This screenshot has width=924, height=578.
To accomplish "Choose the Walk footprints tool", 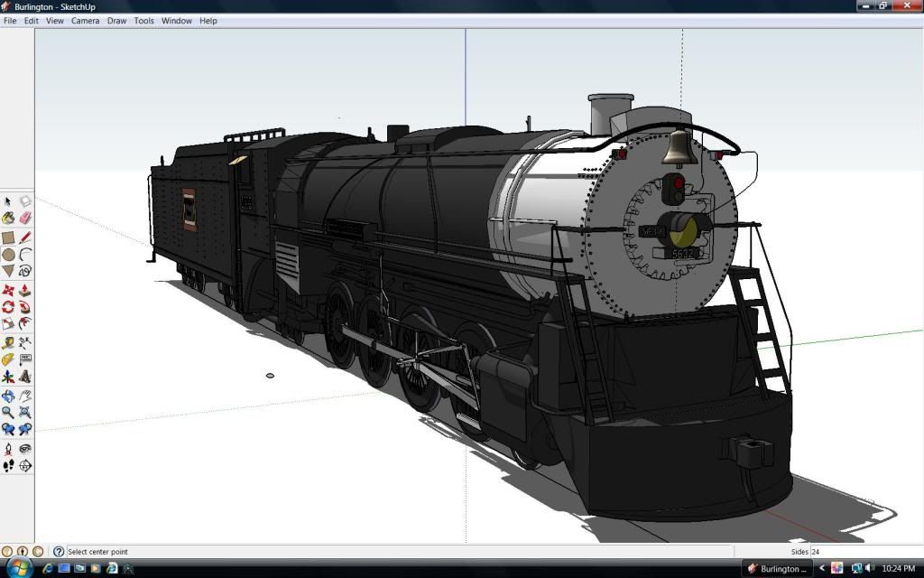I will click(7, 466).
